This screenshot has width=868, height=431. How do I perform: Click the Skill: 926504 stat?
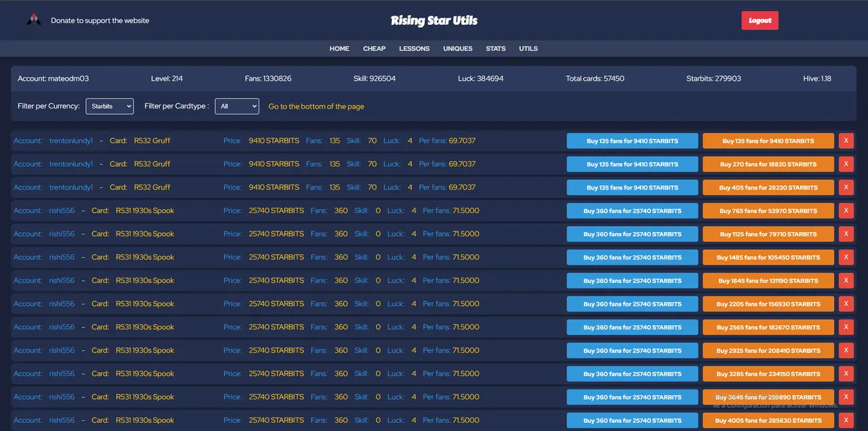pyautogui.click(x=374, y=79)
